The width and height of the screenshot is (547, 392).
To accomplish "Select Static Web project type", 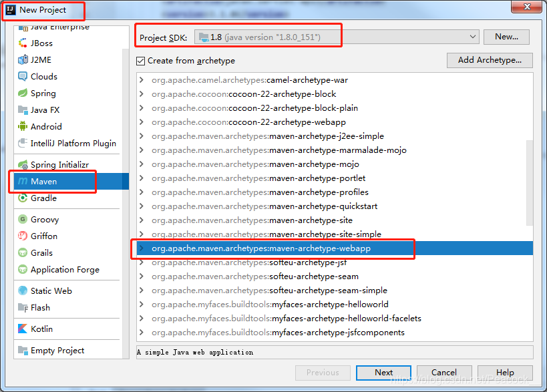I will point(68,290).
